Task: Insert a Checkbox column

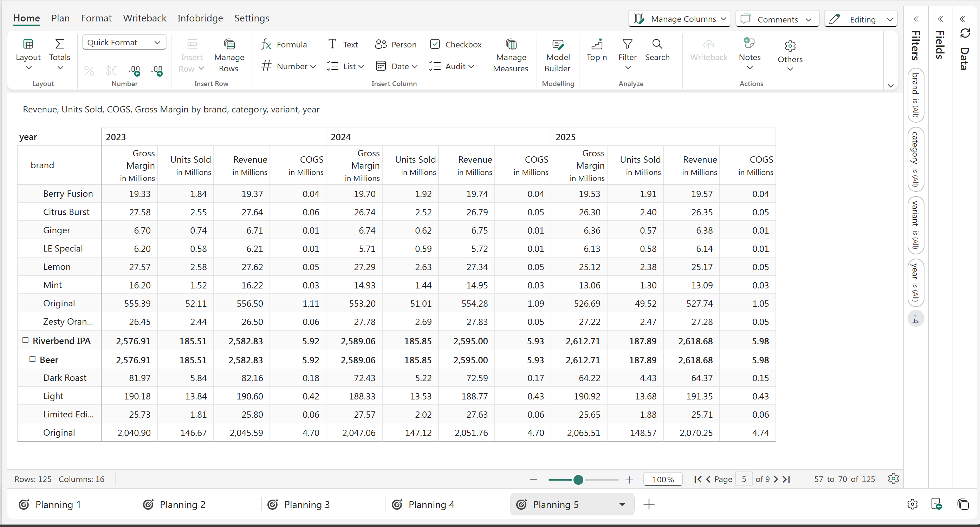Action: tap(455, 45)
